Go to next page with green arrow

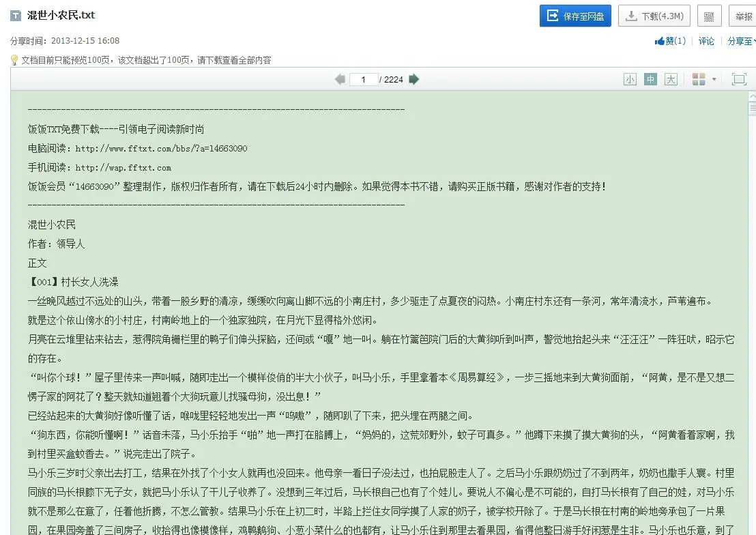pyautogui.click(x=414, y=79)
